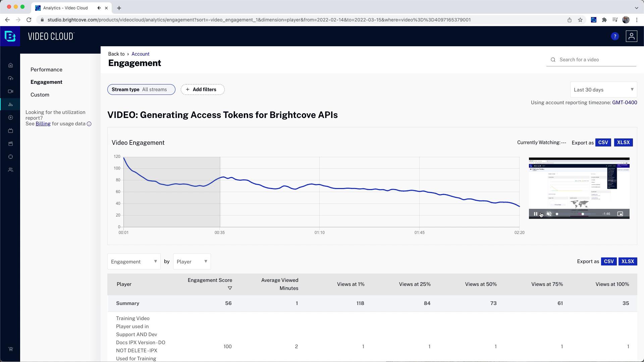
Task: Open the blue help question mark icon
Action: pyautogui.click(x=615, y=36)
